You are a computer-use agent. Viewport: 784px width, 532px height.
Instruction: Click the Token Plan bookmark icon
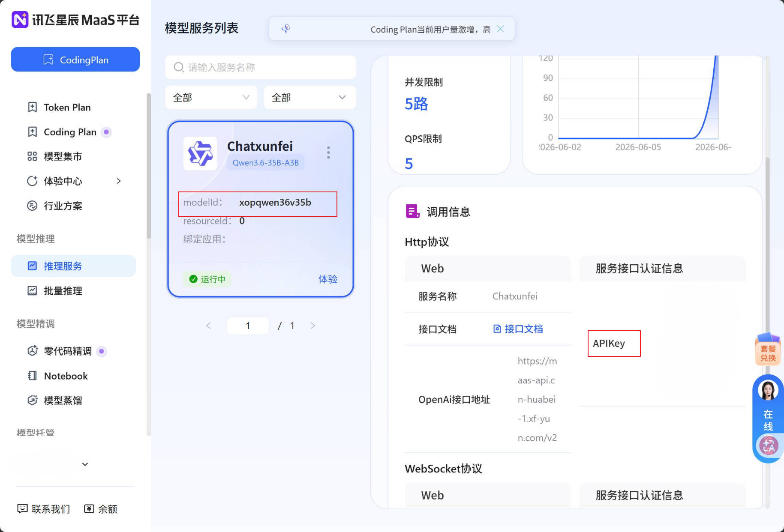(32, 108)
